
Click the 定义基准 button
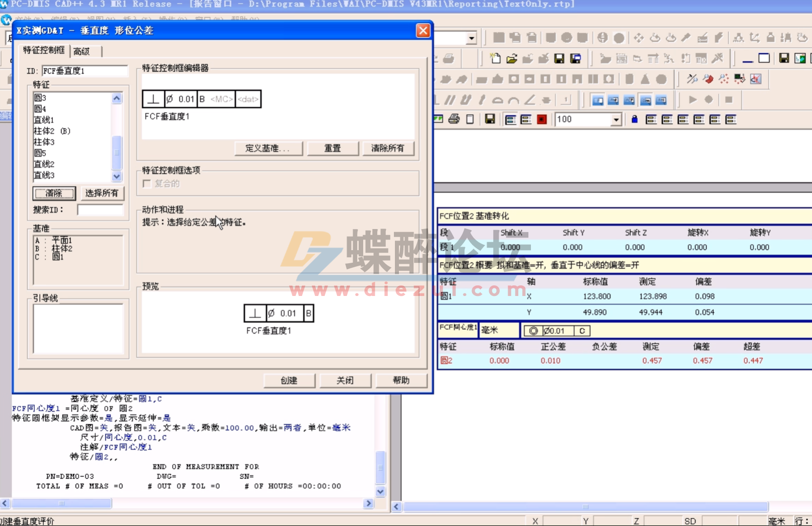click(x=268, y=148)
